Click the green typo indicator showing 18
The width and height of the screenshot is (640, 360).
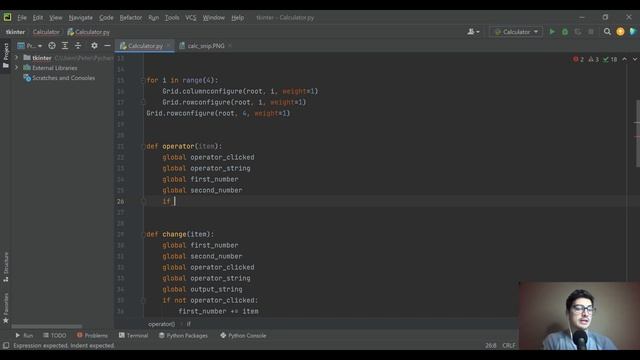click(x=610, y=60)
